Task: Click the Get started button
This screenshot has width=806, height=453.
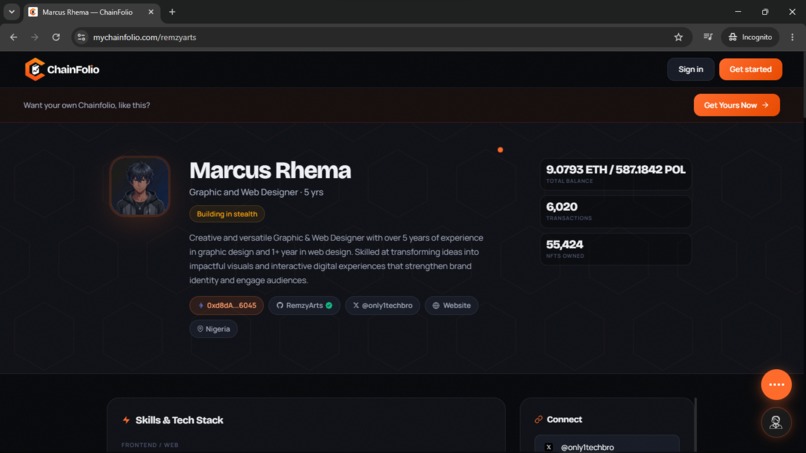Action: [750, 69]
